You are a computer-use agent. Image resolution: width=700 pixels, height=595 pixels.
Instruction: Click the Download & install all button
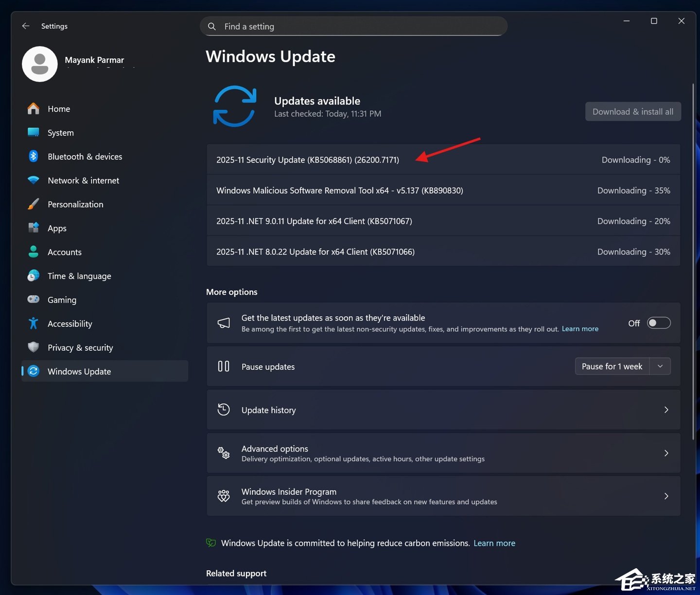pyautogui.click(x=632, y=111)
